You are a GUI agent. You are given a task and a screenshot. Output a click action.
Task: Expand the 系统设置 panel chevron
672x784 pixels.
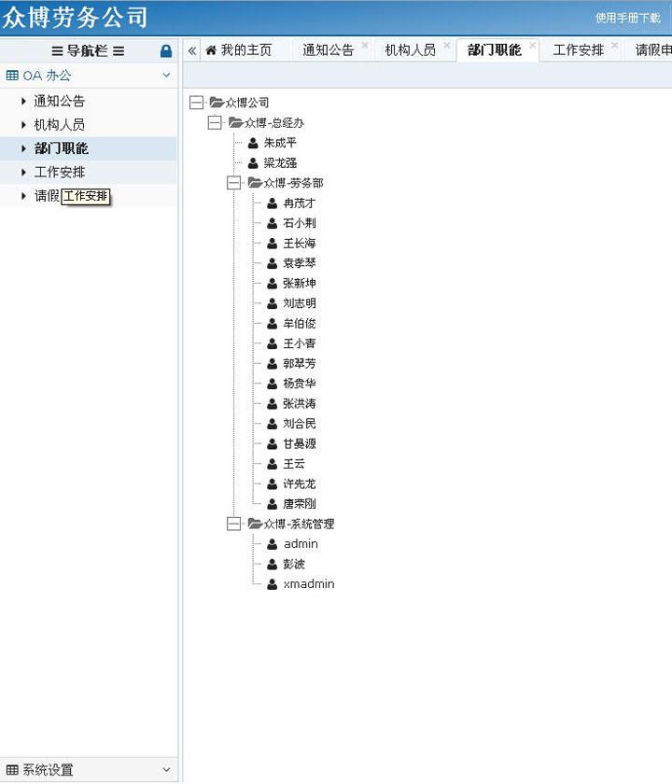(x=166, y=770)
